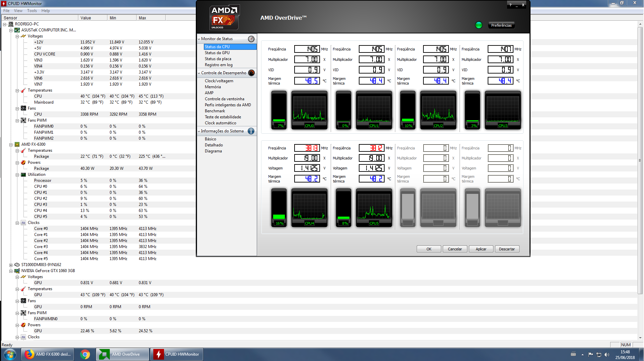Click the volume speaker tray icon
Viewport: 644px width, 361px height.
[x=607, y=354]
